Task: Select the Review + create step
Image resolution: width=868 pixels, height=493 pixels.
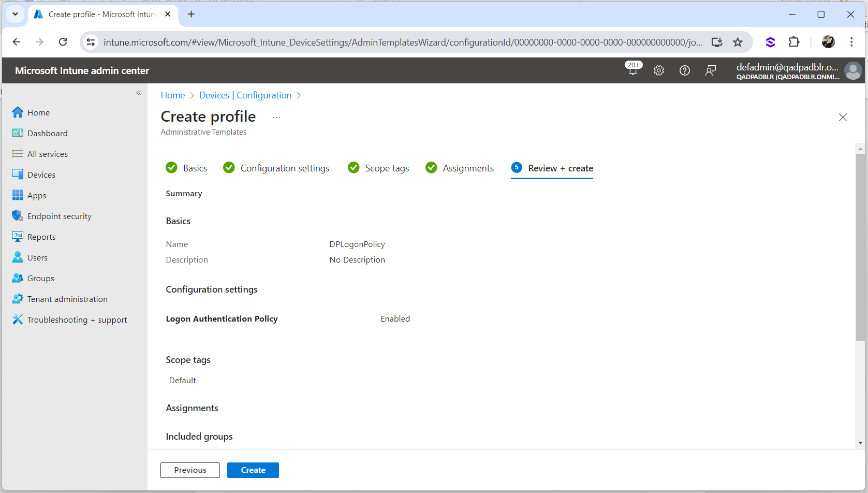Action: pyautogui.click(x=552, y=168)
